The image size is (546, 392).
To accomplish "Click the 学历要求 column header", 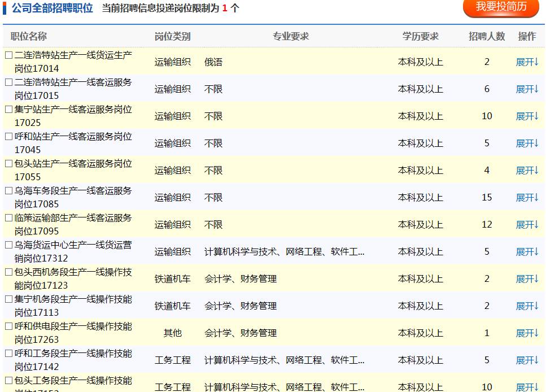I will (x=420, y=36).
